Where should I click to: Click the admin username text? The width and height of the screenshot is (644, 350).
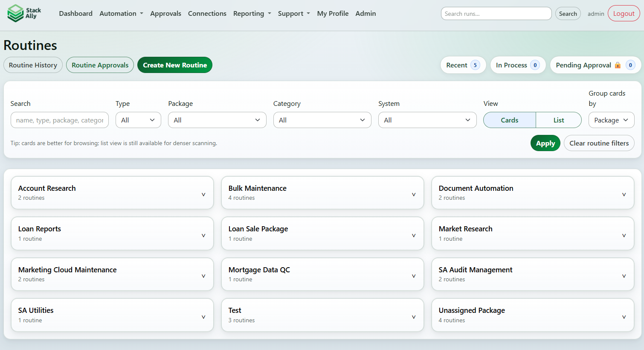596,14
